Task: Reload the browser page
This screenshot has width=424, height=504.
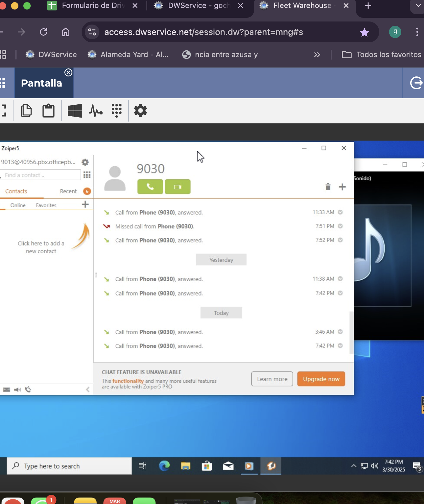Action: coord(44,32)
